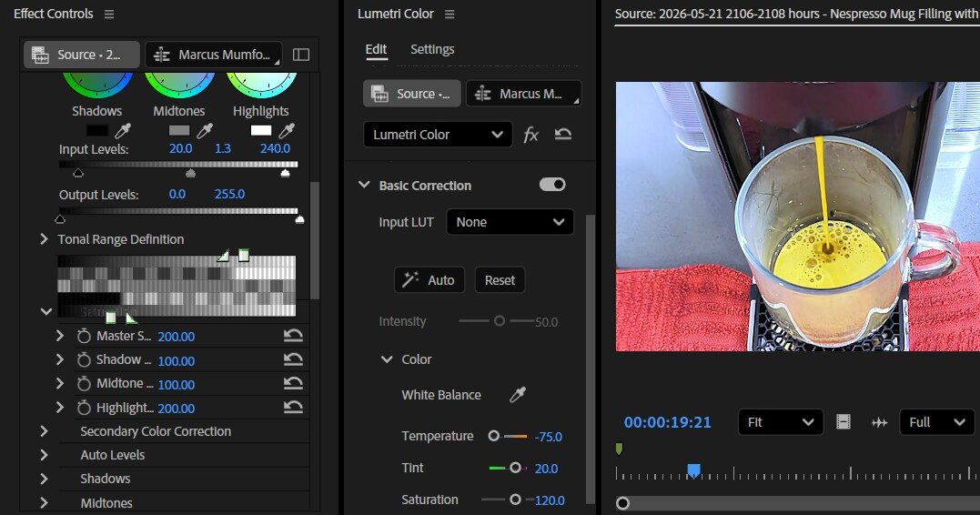Click the Highlights white color swatch
The height and width of the screenshot is (515, 980).
click(260, 130)
